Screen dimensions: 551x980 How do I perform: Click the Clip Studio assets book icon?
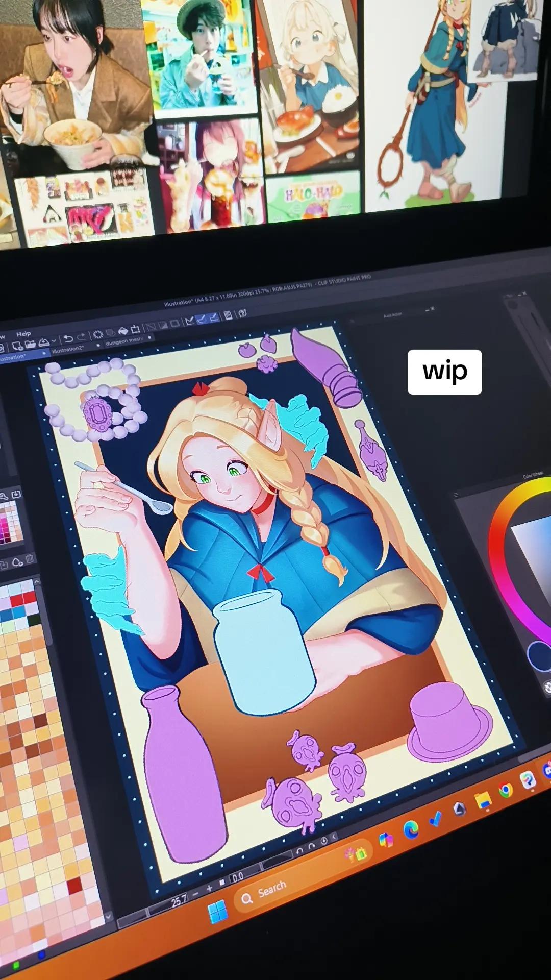tap(228, 315)
